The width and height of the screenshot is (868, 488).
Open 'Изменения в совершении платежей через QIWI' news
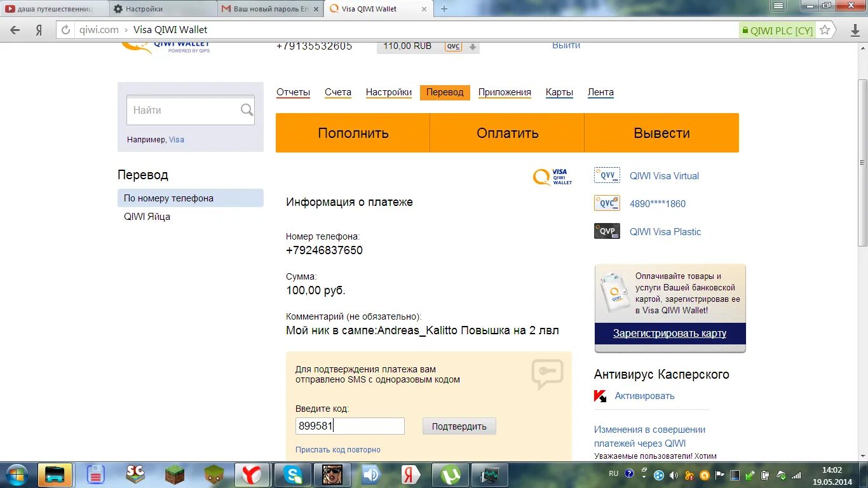(x=649, y=437)
